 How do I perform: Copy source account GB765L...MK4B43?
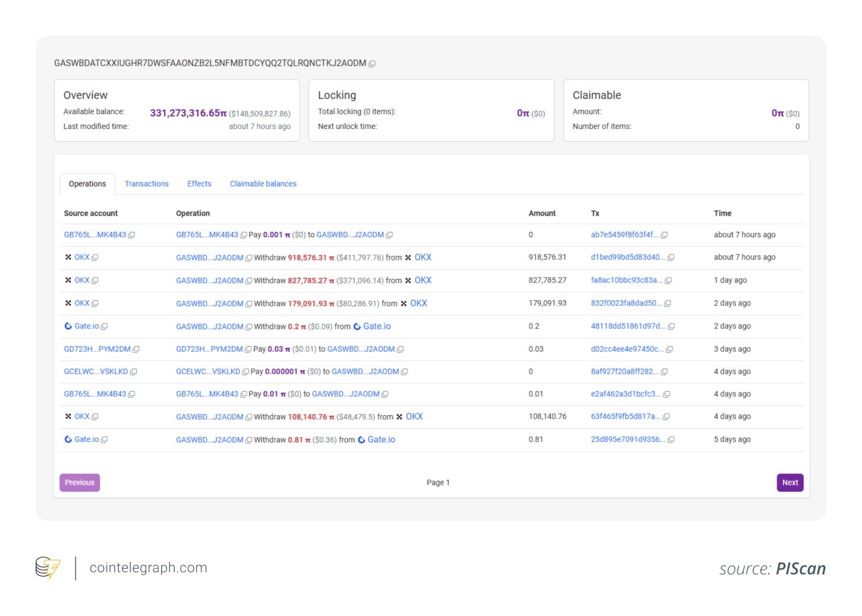(x=132, y=234)
